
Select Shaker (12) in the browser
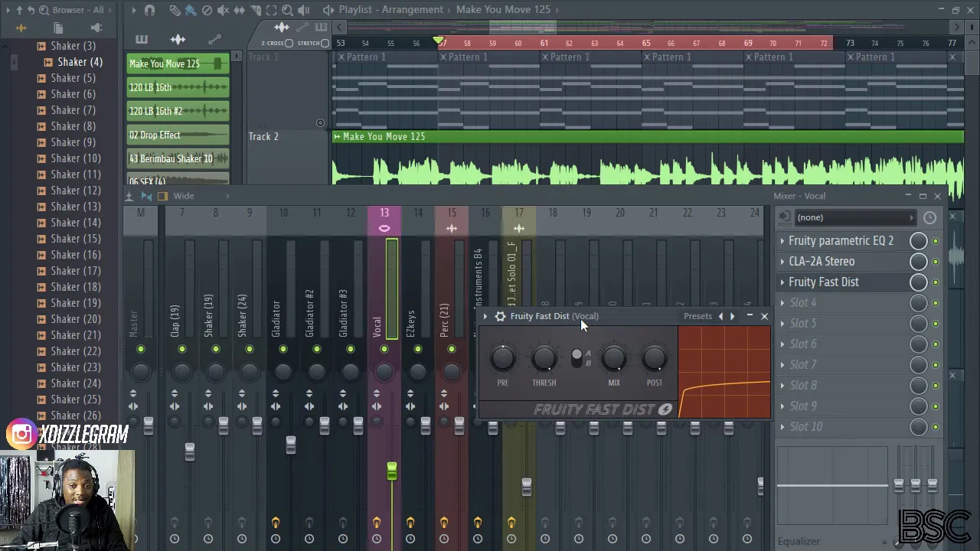point(75,191)
